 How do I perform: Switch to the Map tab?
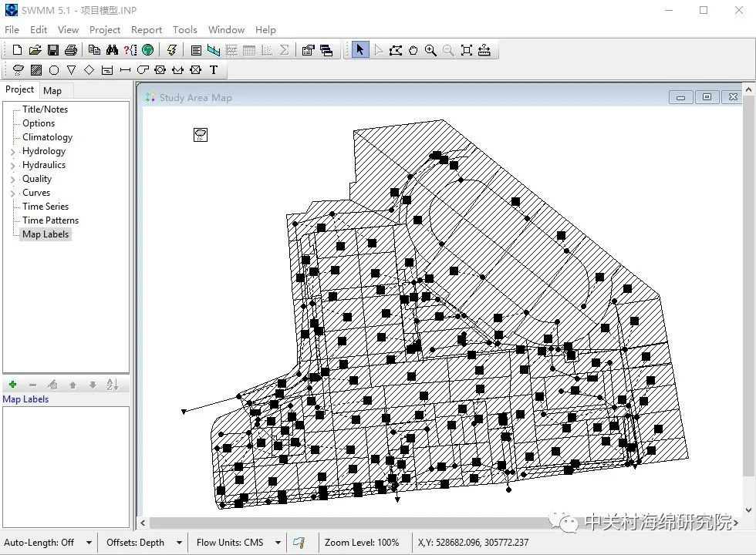[52, 90]
